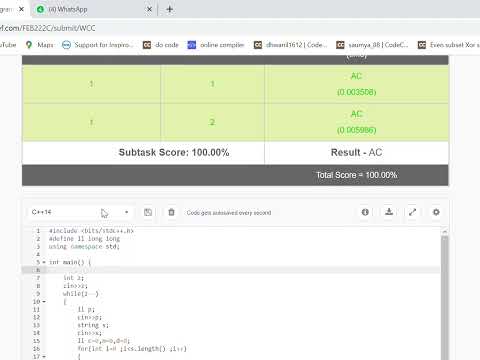480x360 pixels.
Task: Open the Support for Inspiron bookmark
Action: click(98, 45)
